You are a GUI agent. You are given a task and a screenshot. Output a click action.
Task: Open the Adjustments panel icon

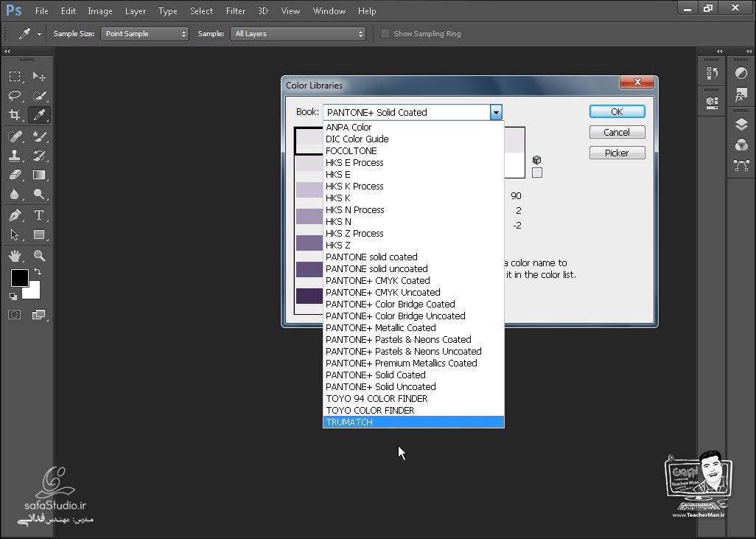tap(741, 73)
